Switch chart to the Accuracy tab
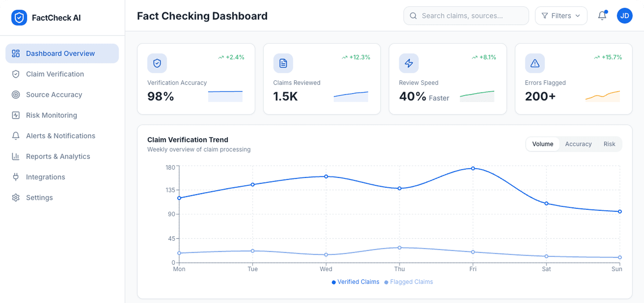This screenshot has width=644, height=303. (578, 144)
